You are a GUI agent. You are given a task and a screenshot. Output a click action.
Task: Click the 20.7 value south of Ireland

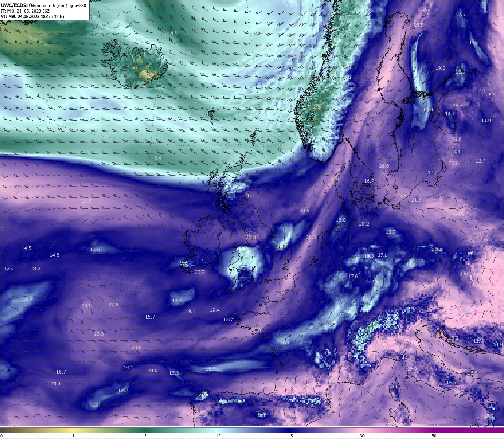(x=200, y=272)
